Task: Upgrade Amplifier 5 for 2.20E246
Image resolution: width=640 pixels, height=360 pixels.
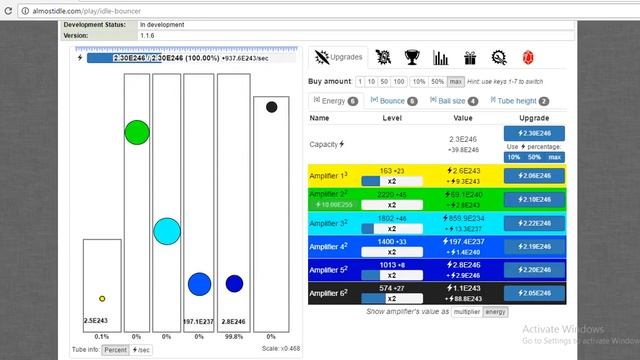Action: pyautogui.click(x=534, y=270)
